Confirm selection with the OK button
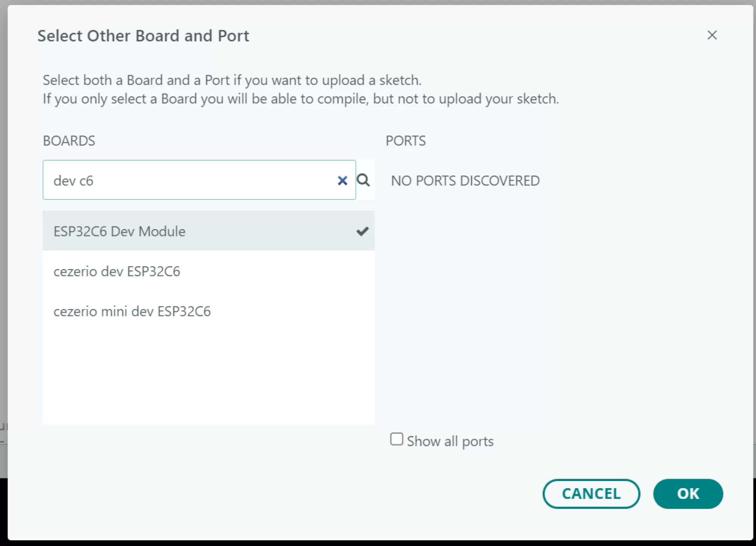 (x=688, y=493)
